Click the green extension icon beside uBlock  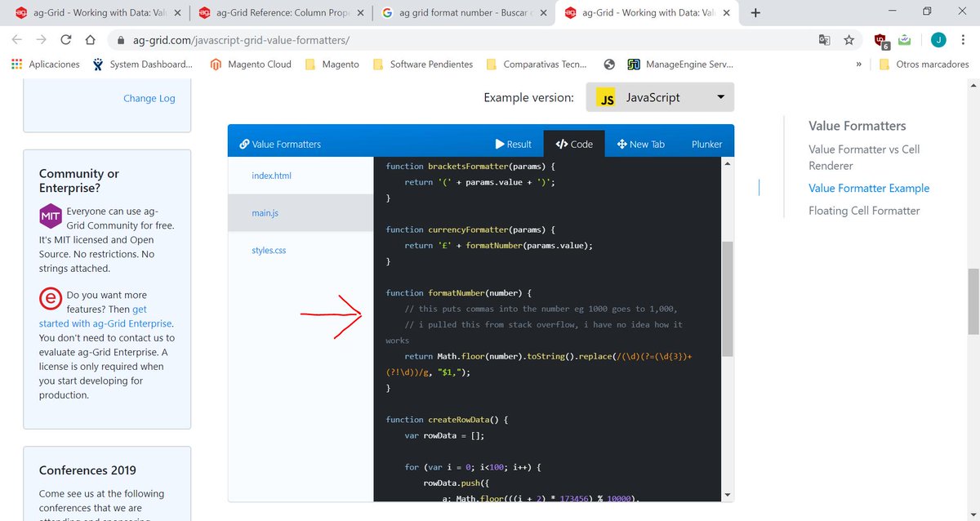[x=905, y=39]
